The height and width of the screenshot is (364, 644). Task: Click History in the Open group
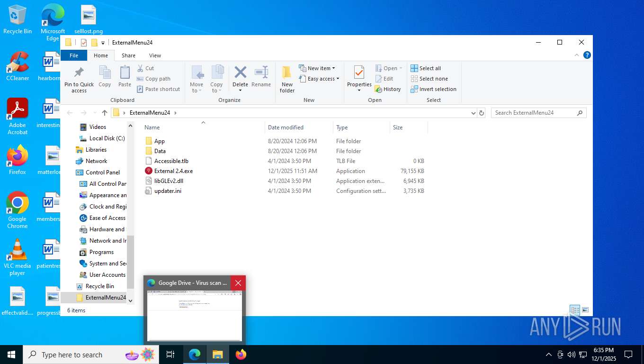pyautogui.click(x=387, y=89)
